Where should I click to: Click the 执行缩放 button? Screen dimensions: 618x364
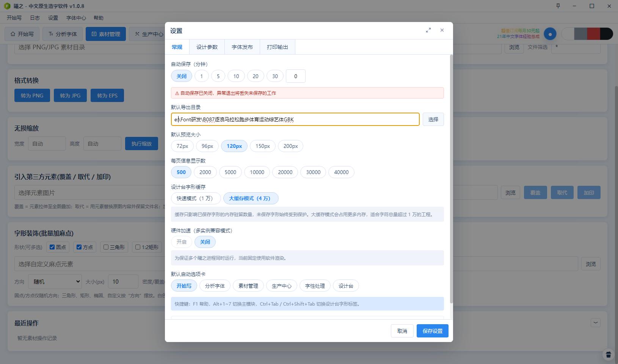pyautogui.click(x=141, y=144)
